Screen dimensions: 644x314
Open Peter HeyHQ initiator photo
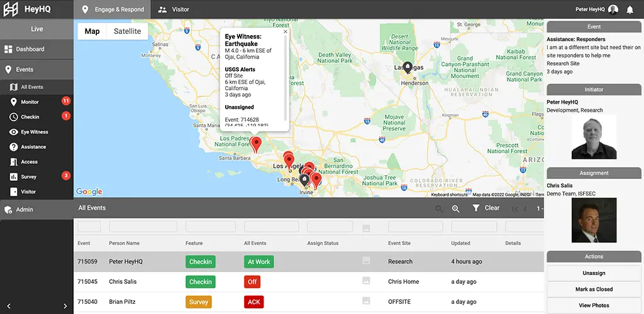tap(594, 137)
